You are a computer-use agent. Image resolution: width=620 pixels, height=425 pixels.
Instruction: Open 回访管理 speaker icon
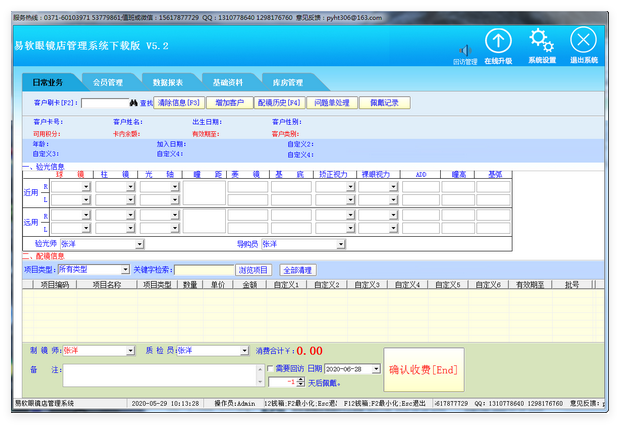click(464, 49)
